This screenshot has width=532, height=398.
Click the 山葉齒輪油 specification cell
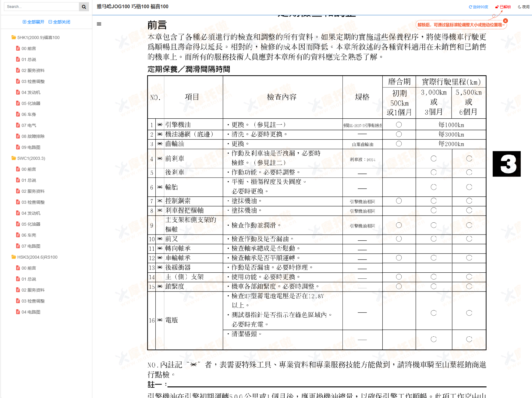(x=363, y=144)
